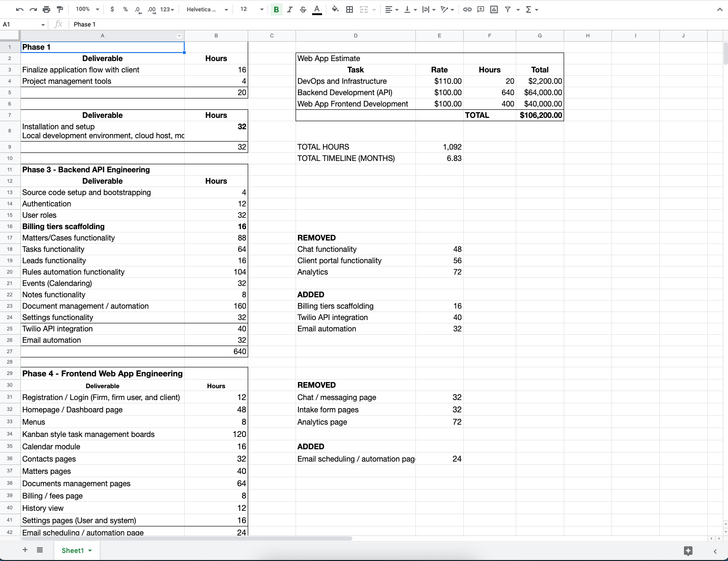
Task: Open the fill color picker
Action: click(x=335, y=9)
